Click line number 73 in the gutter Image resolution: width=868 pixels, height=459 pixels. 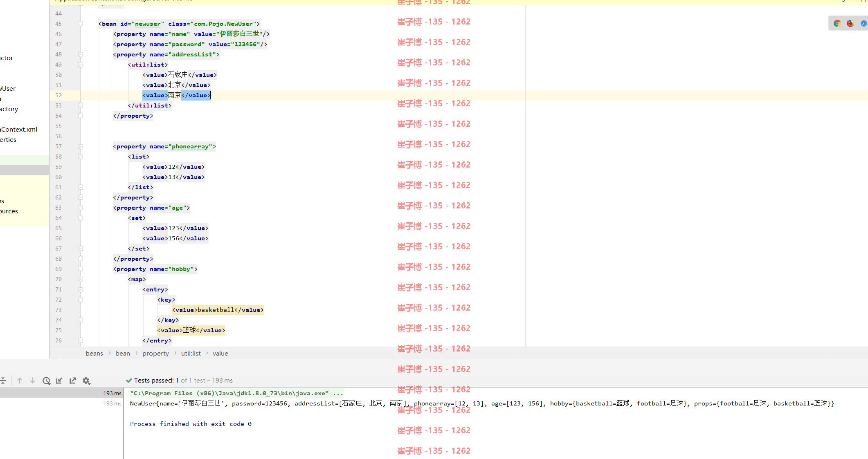point(58,310)
